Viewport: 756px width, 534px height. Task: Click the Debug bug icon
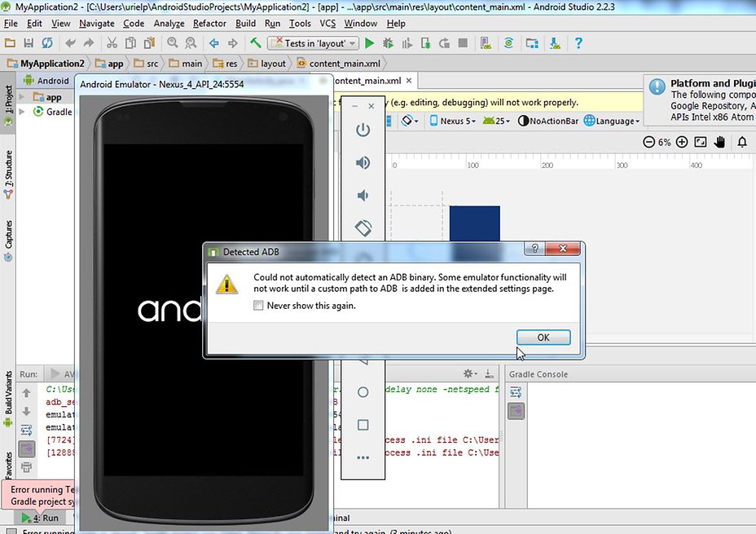pyautogui.click(x=388, y=43)
